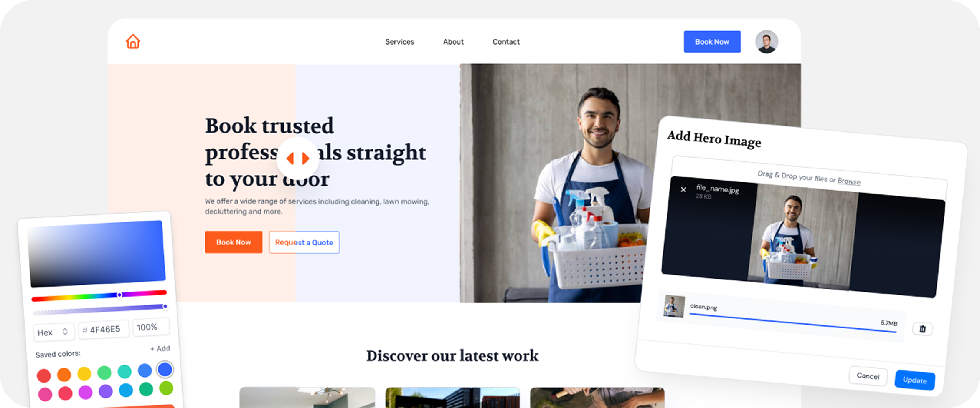
Task: Open the About menu item
Action: pyautogui.click(x=453, y=42)
